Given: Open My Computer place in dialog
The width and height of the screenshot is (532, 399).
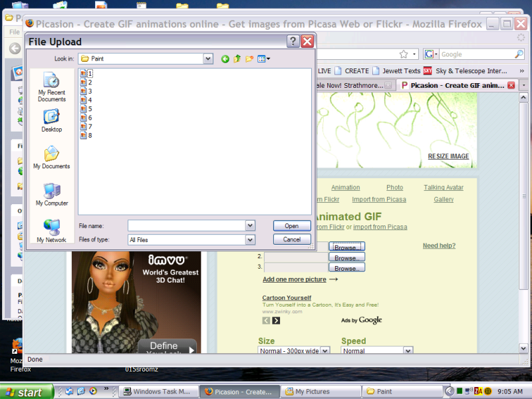Looking at the screenshot, I should tap(52, 194).
